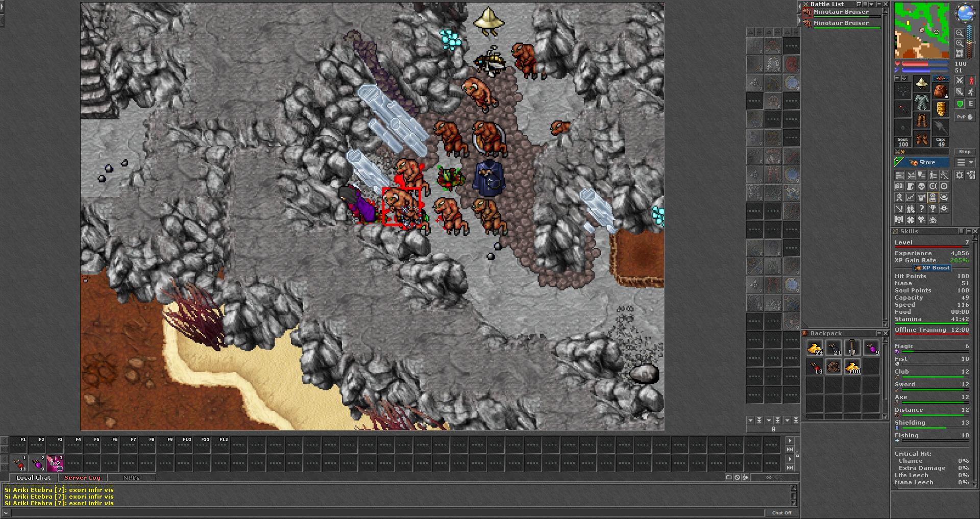Screen dimensions: 980x519
Task: Toggle the green shield defensive mode
Action: [x=960, y=104]
